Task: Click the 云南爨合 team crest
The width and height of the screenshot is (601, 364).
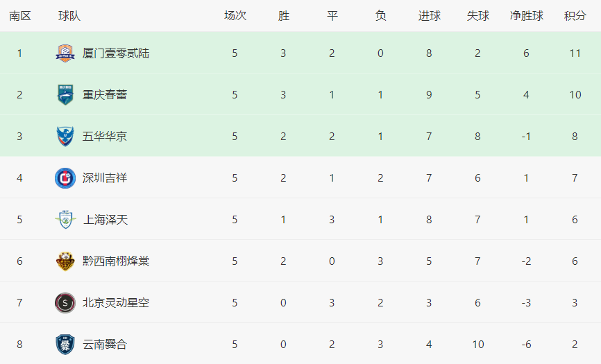Action: [x=65, y=345]
